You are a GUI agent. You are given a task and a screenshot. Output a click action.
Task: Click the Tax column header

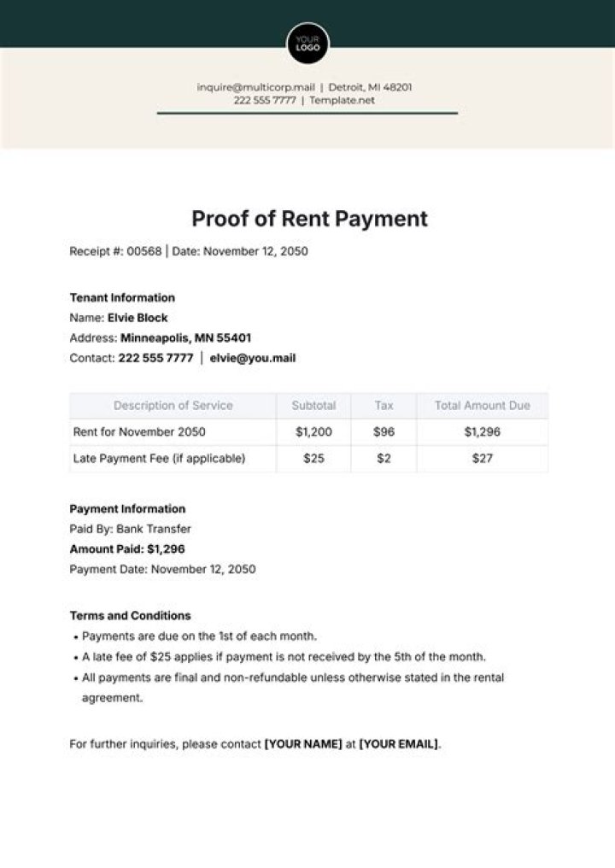[384, 406]
